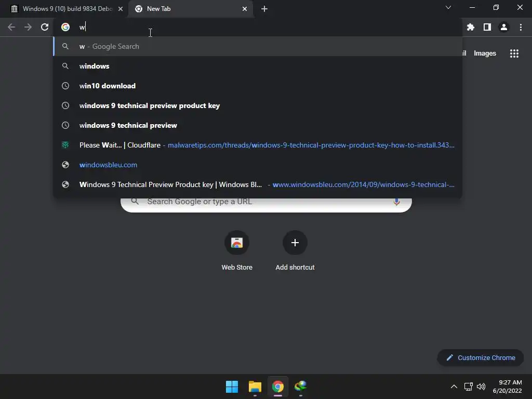The width and height of the screenshot is (532, 399).
Task: Open the clock and date in tray
Action: click(x=507, y=387)
